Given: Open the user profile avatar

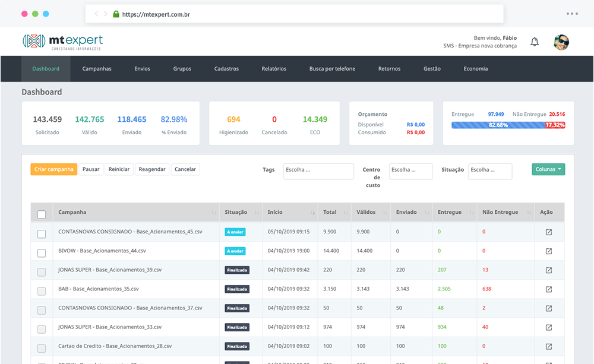Looking at the screenshot, I should click(x=561, y=42).
